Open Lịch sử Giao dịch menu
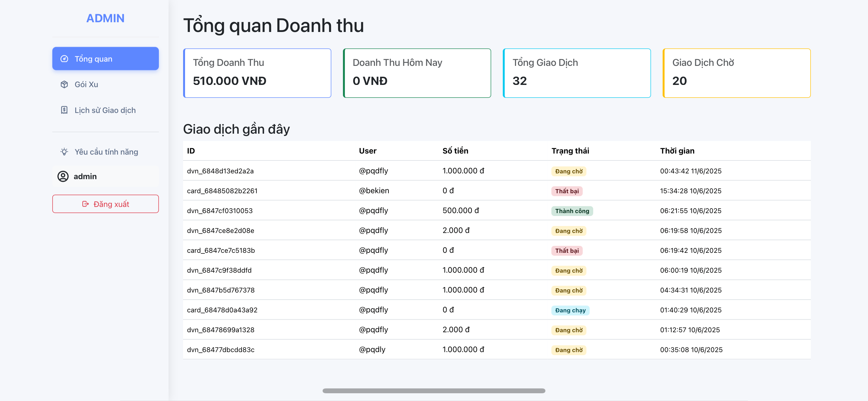The height and width of the screenshot is (401, 868). (x=105, y=110)
